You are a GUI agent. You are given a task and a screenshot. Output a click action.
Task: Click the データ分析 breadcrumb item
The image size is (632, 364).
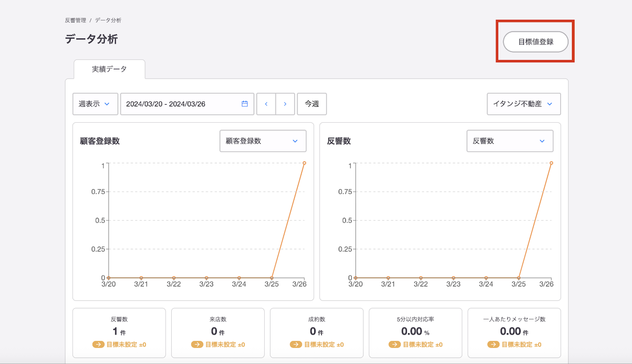coord(108,20)
